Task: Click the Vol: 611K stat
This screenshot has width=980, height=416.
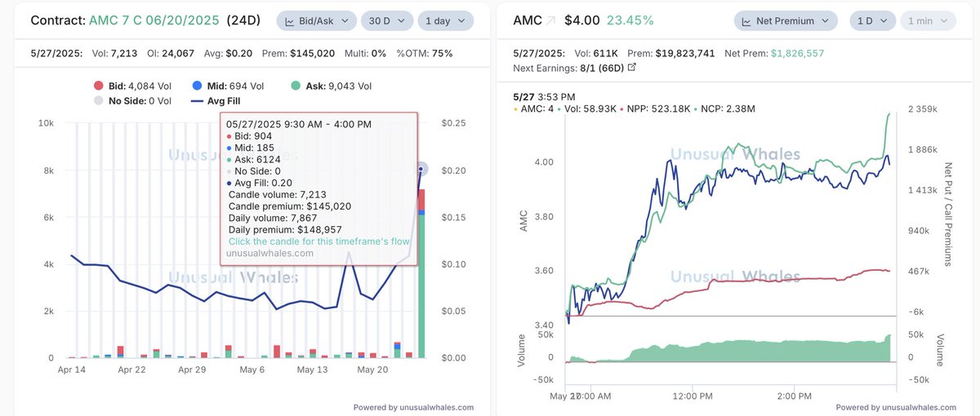Action: coord(595,53)
